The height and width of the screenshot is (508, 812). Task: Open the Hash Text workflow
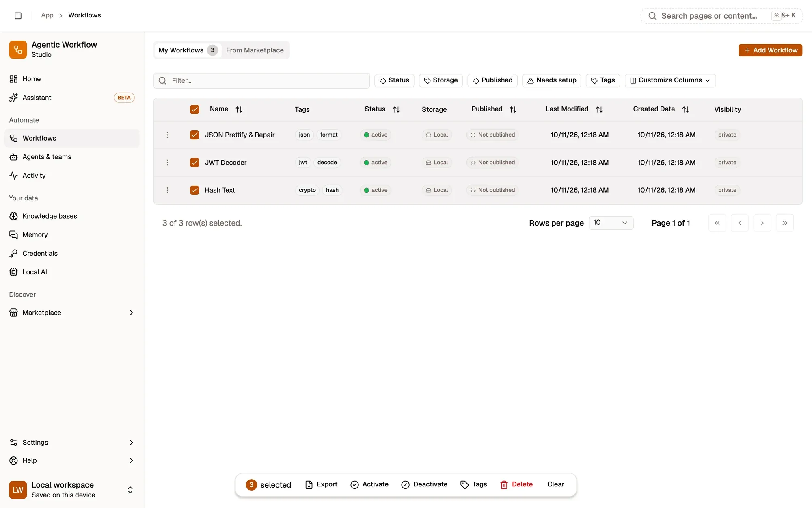coord(220,190)
